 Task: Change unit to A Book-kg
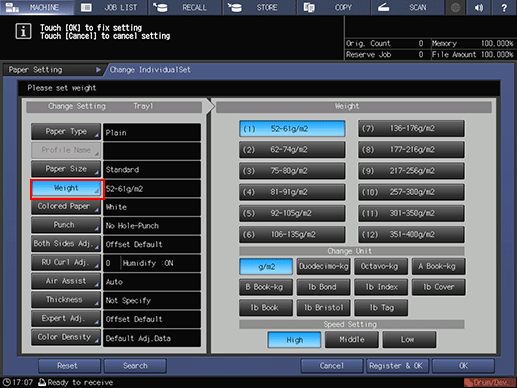coord(438,266)
